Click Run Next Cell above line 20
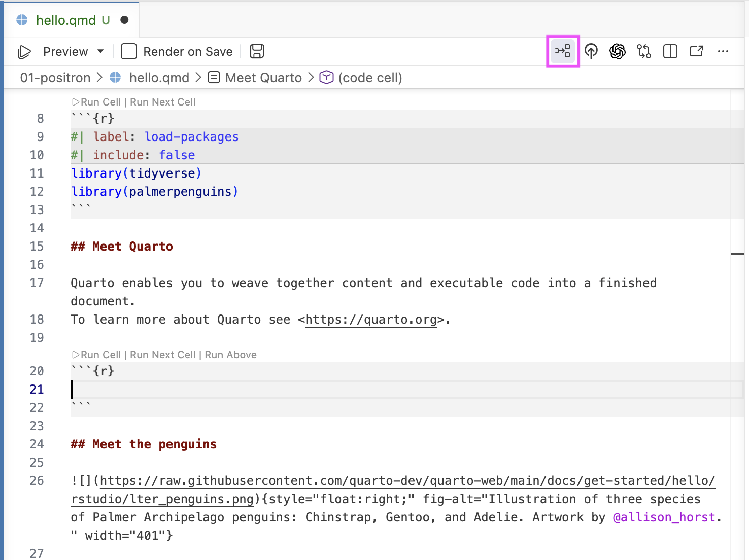Screen dimensions: 749x560 [x=162, y=355]
